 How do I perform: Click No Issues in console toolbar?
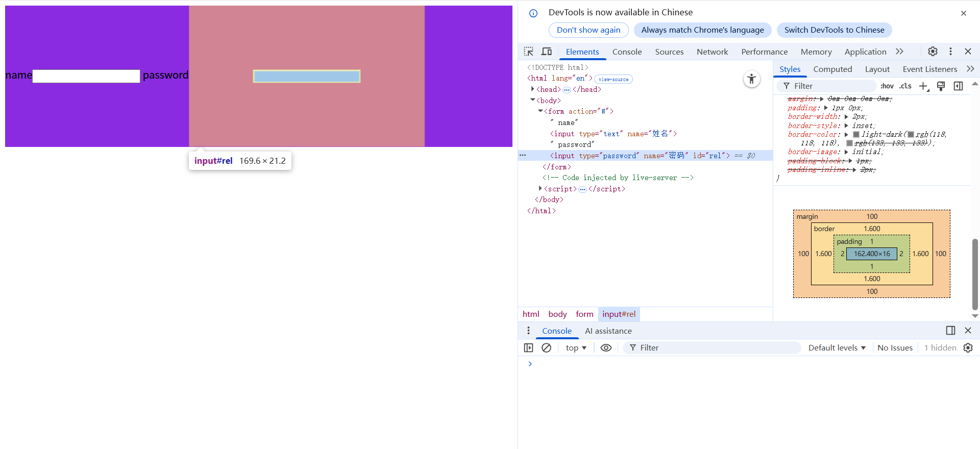coord(895,348)
